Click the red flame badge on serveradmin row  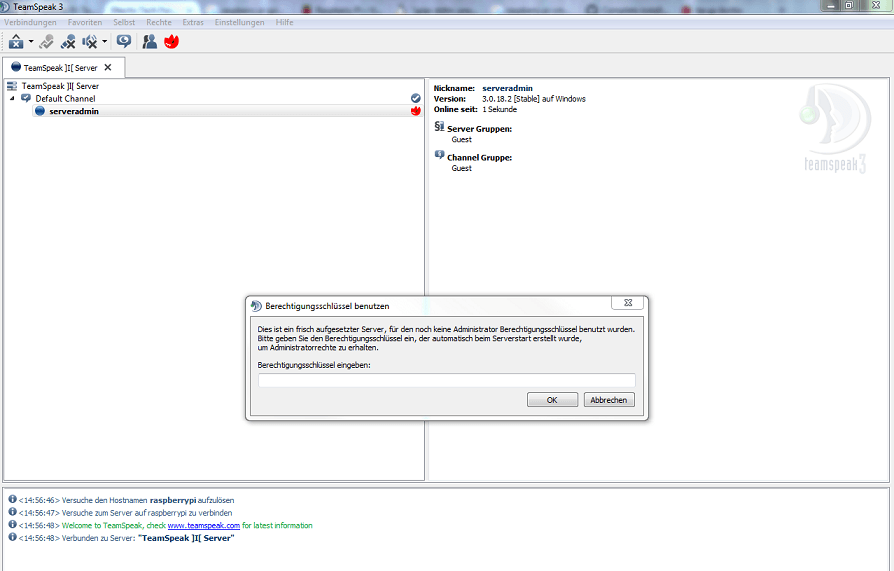(x=416, y=111)
